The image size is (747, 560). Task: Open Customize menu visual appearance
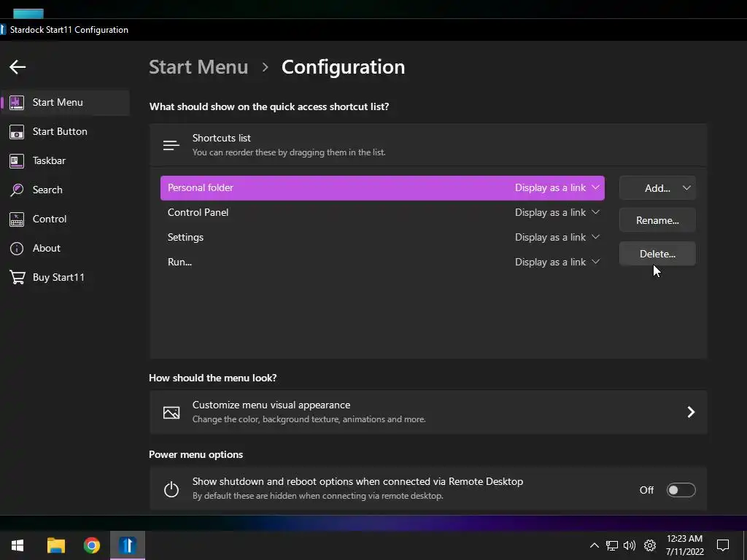428,412
